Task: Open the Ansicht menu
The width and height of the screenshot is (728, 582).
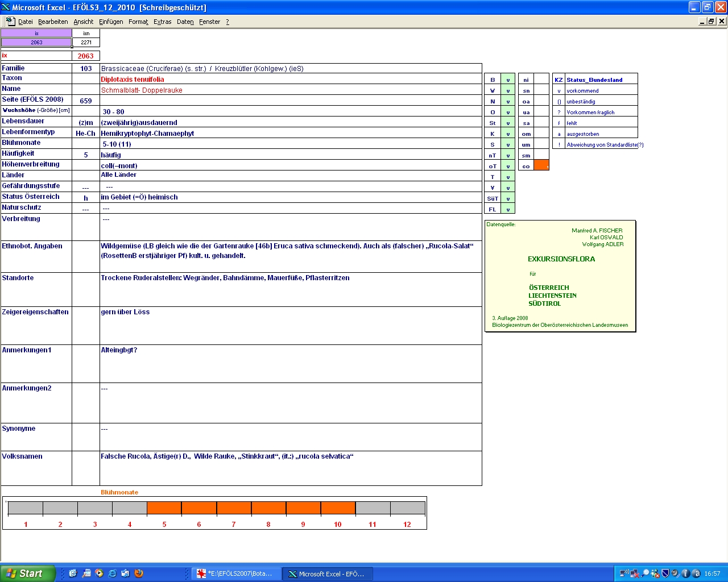Action: click(84, 22)
